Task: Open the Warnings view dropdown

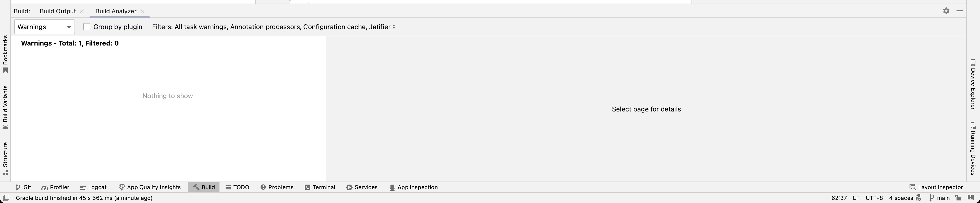Action: [x=44, y=27]
